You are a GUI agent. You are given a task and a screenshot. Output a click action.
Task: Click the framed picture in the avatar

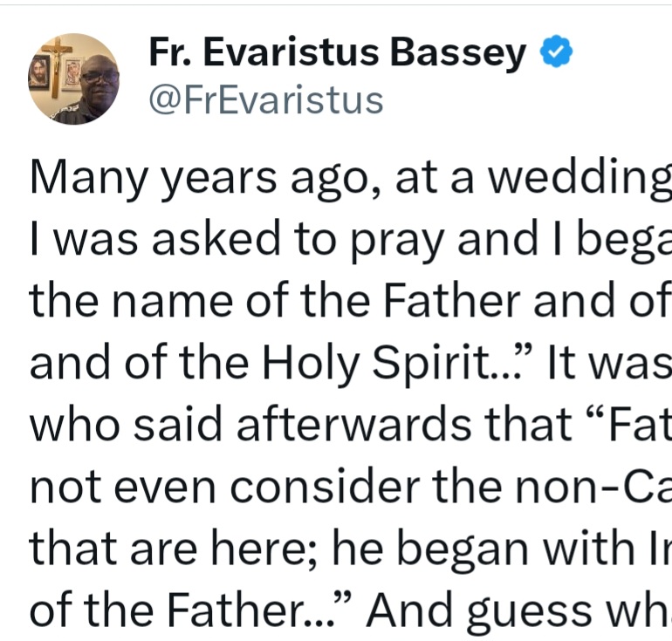pyautogui.click(x=39, y=72)
